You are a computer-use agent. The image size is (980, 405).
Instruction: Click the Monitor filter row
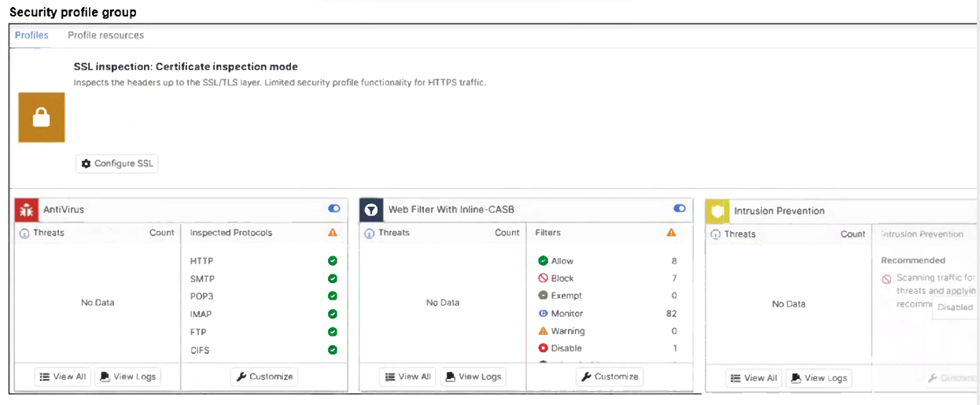click(x=606, y=314)
